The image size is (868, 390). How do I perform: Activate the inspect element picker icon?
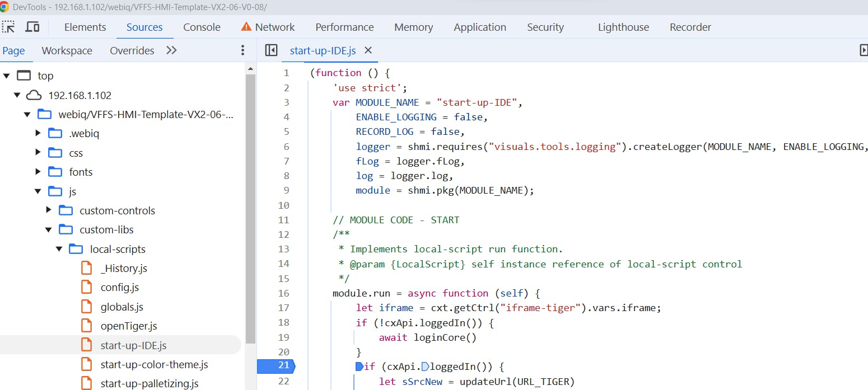tap(8, 27)
